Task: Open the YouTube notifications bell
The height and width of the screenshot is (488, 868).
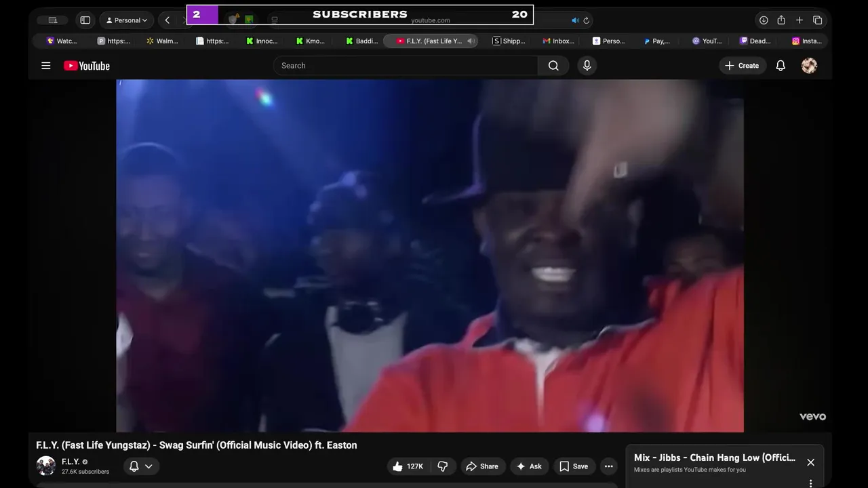Action: [781, 66]
